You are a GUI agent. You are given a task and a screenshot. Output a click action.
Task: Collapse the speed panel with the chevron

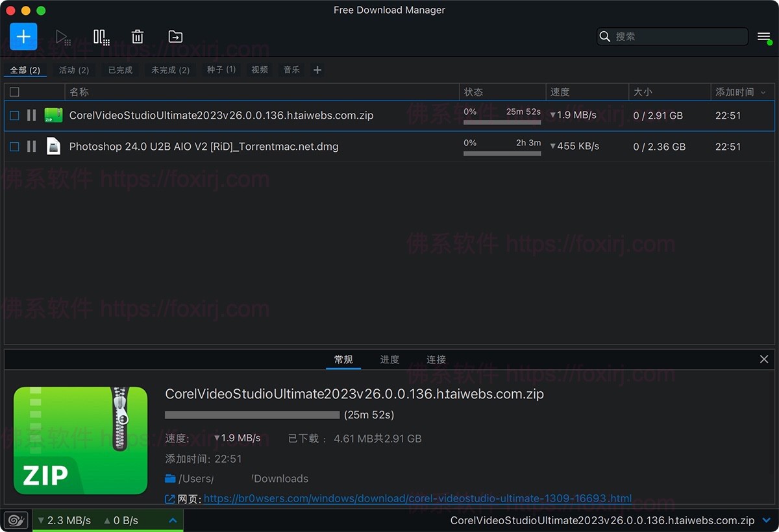tap(172, 520)
